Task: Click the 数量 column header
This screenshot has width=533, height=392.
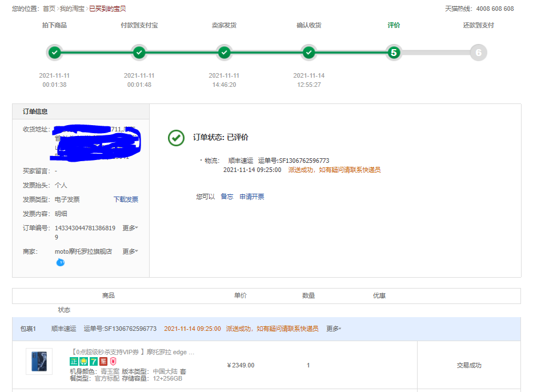Action: pos(308,295)
